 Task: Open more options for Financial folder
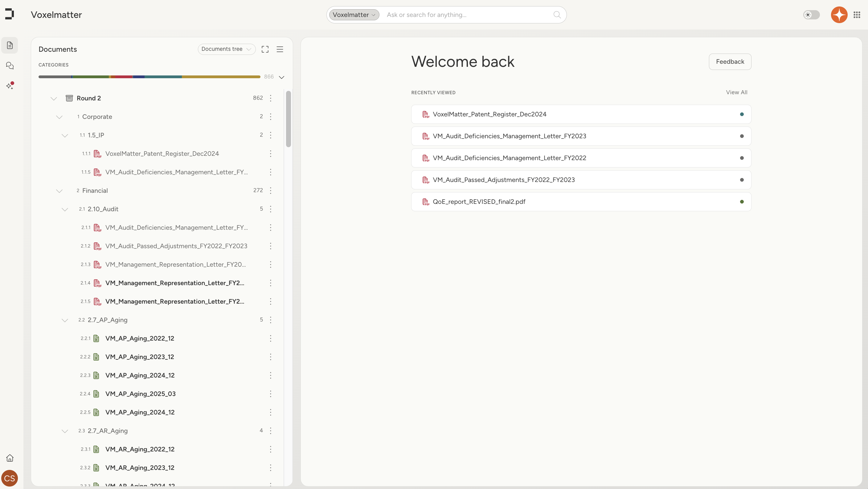(x=271, y=191)
